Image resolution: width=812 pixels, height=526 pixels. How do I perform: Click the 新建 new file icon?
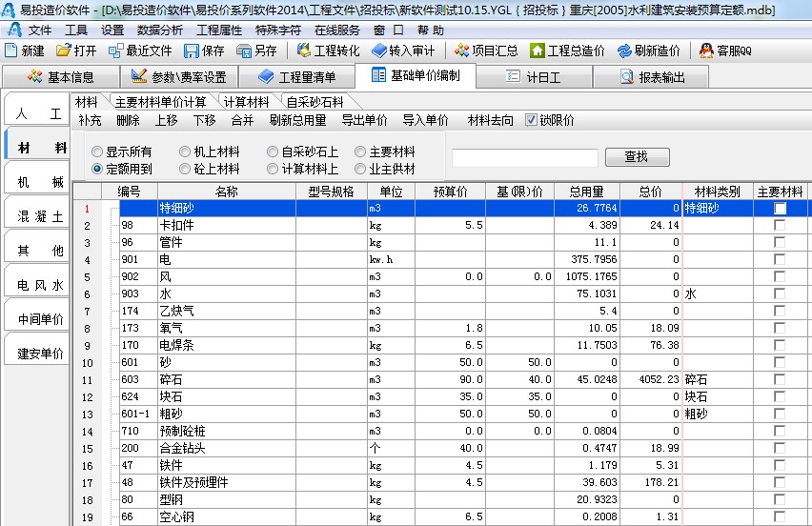point(11,51)
